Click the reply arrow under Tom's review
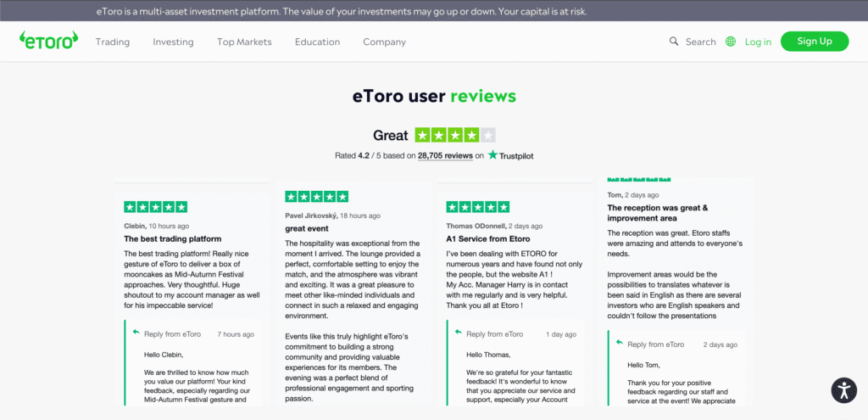Screen dimensions: 868x420 coord(620,344)
